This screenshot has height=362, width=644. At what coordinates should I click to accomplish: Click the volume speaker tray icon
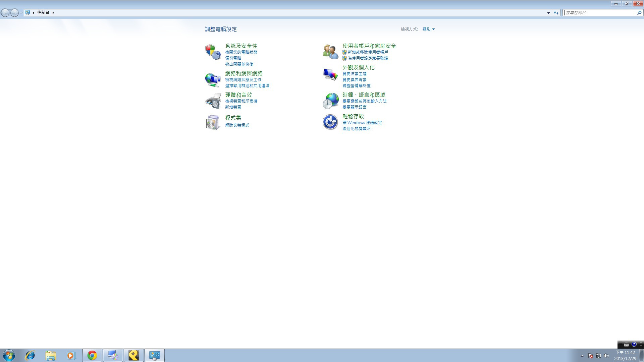tap(606, 356)
